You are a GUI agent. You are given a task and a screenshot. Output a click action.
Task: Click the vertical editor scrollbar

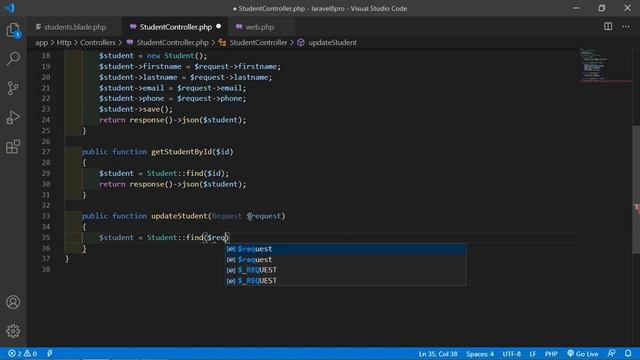(636, 190)
